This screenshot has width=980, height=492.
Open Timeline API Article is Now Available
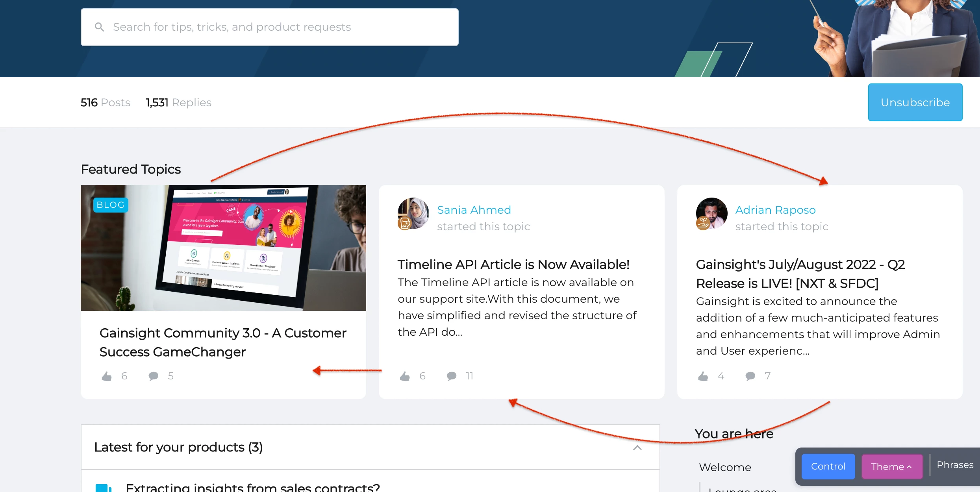pos(513,264)
